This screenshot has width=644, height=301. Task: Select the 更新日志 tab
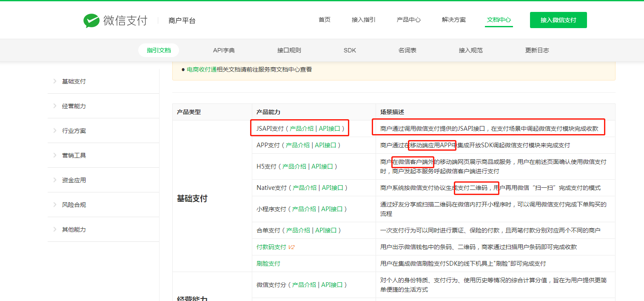pos(537,50)
